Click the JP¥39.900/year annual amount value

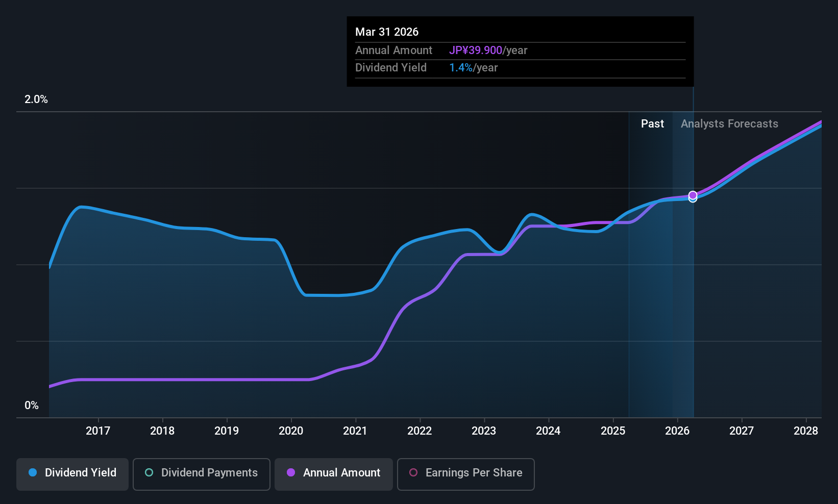[488, 51]
